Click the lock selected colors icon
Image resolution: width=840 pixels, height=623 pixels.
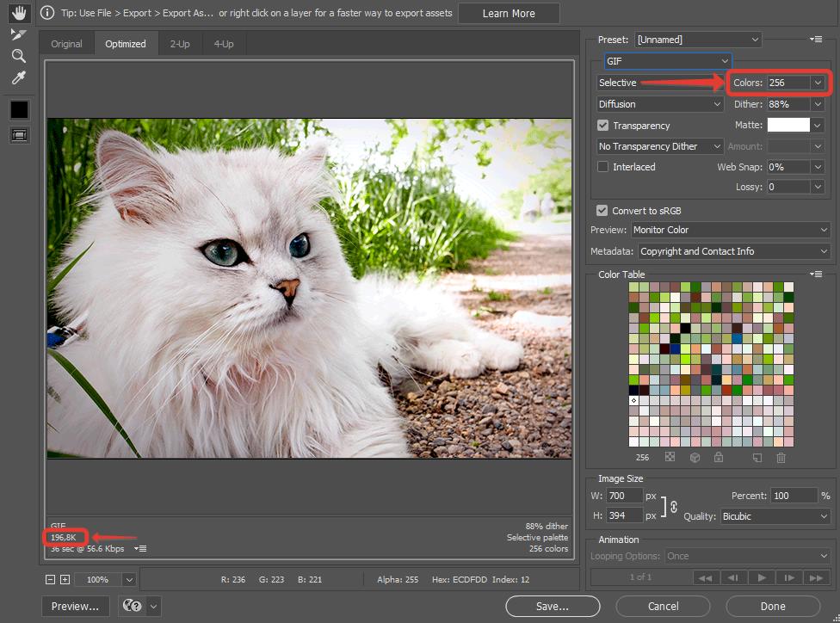718,458
